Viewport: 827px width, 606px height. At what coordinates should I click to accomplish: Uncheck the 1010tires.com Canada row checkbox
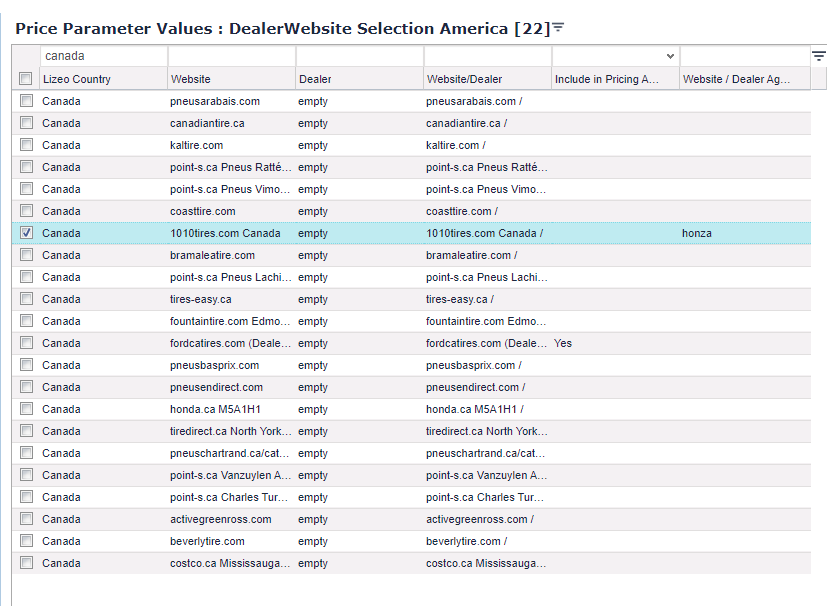[x=26, y=233]
